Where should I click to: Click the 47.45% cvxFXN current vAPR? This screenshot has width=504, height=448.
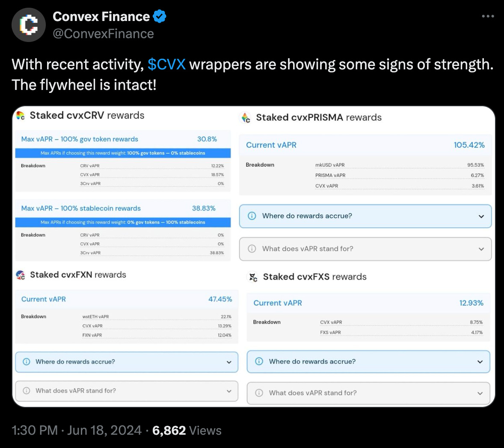click(220, 299)
